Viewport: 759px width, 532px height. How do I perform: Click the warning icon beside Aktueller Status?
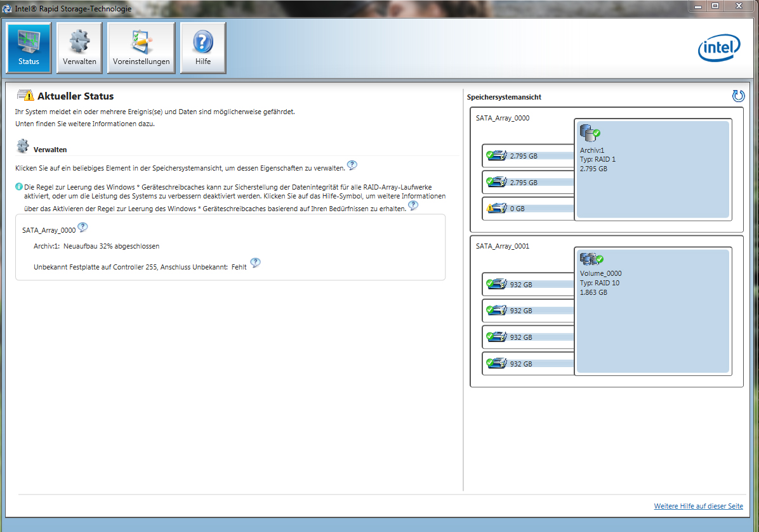(x=25, y=94)
